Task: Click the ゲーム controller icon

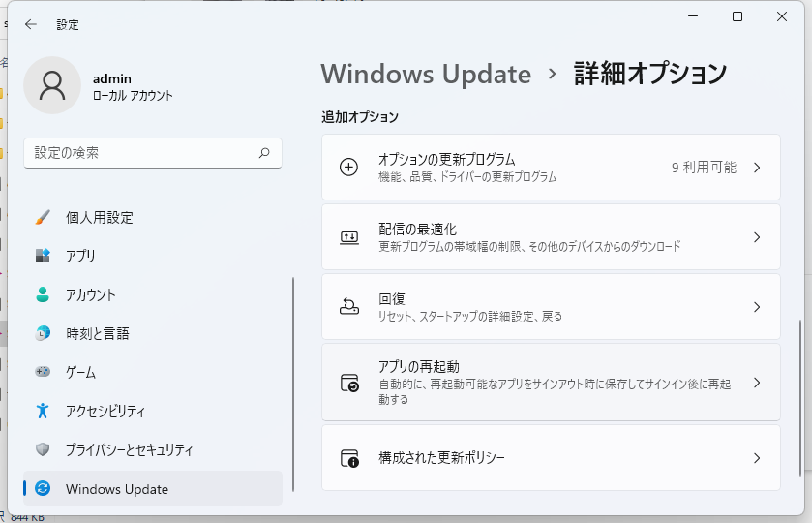Action: coord(43,372)
